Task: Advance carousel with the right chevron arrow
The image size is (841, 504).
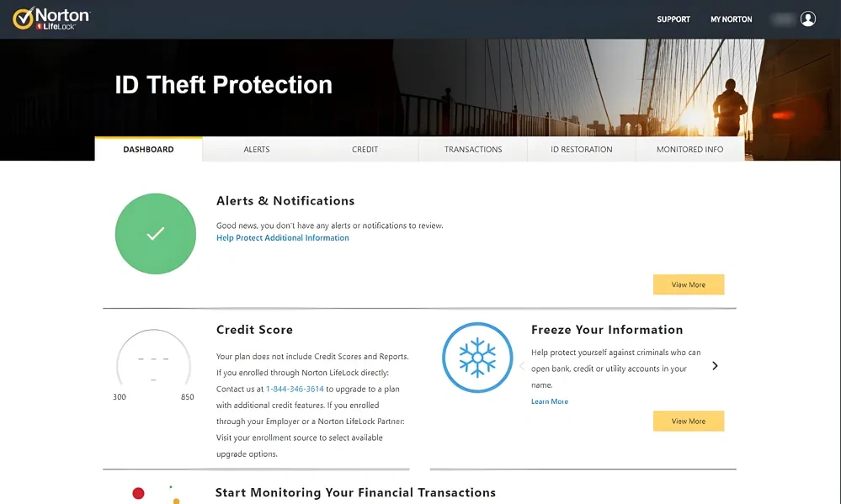Action: tap(715, 366)
